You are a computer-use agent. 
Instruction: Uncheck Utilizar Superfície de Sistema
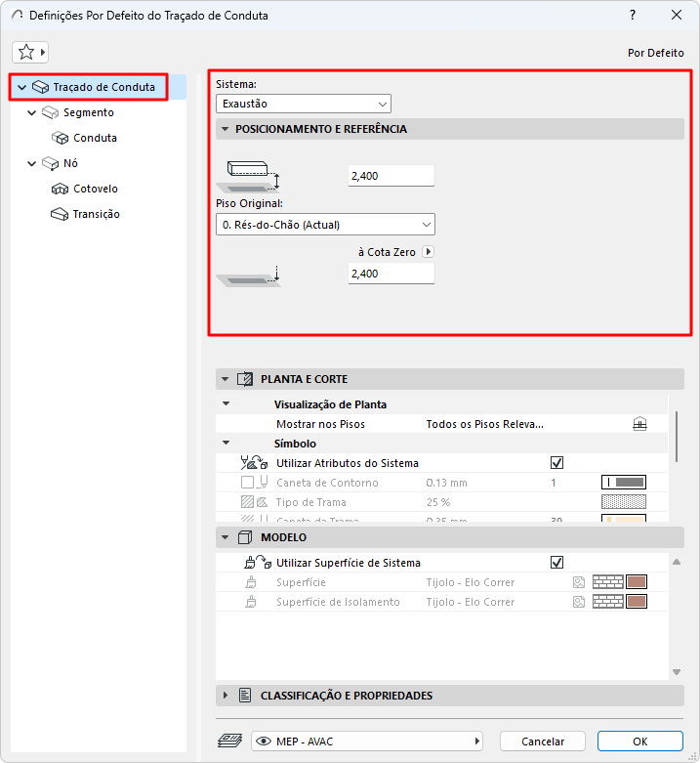(557, 563)
